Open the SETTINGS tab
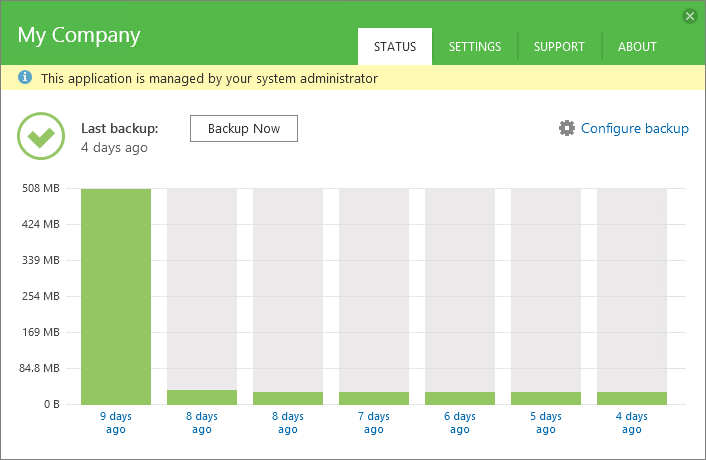706x460 pixels. pos(474,46)
